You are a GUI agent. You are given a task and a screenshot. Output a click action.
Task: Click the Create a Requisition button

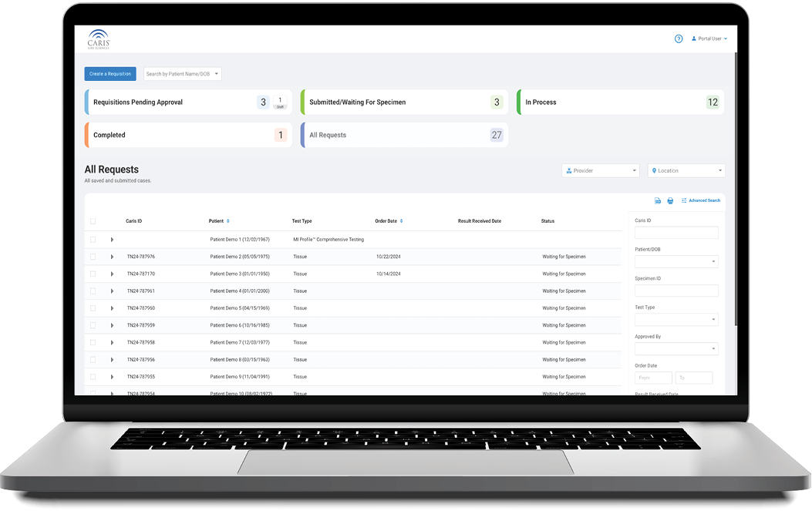coord(110,74)
